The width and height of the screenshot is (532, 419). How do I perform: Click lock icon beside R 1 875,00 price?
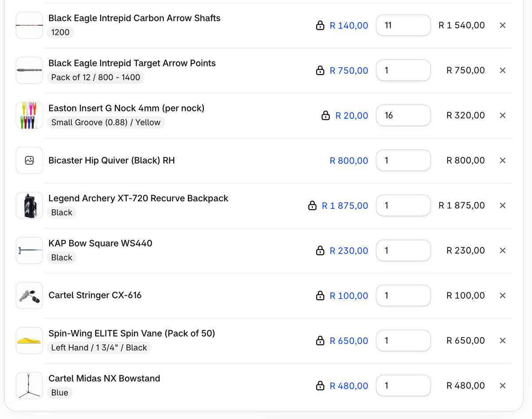(312, 206)
